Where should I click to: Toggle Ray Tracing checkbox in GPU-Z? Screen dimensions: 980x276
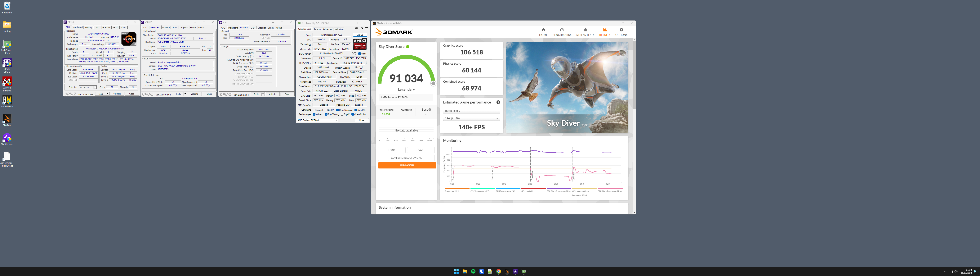[x=326, y=114]
